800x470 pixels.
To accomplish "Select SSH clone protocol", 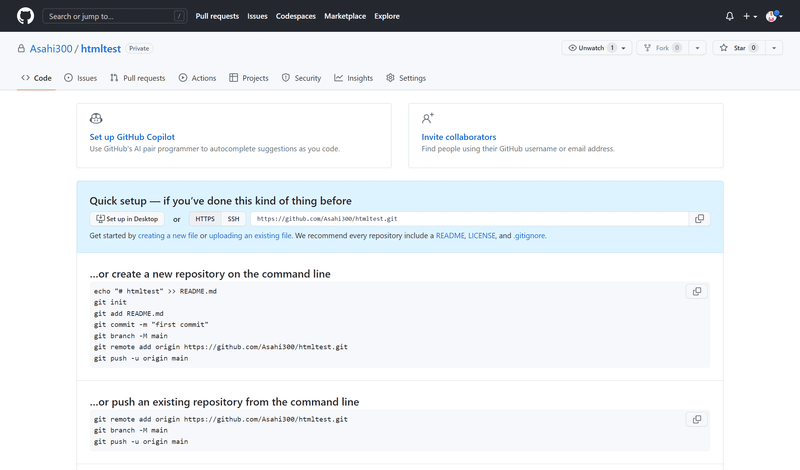I will (x=233, y=219).
